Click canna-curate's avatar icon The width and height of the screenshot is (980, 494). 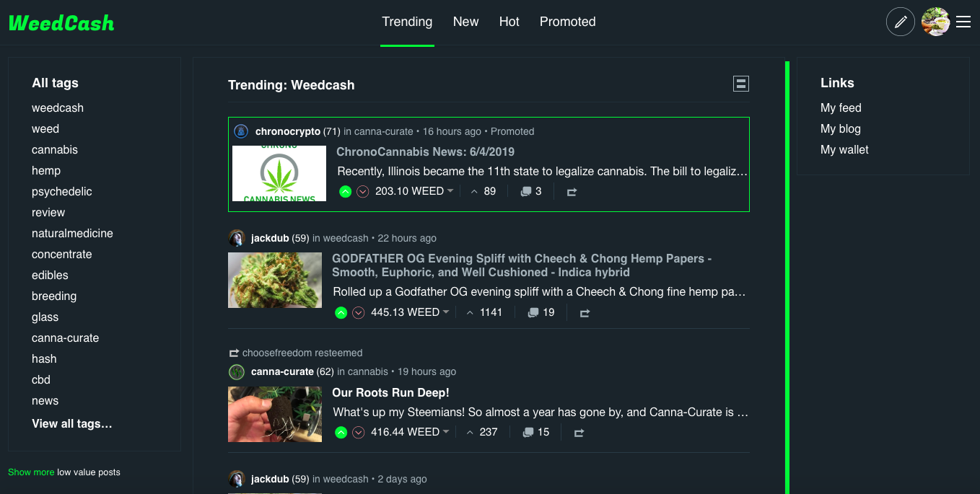237,372
